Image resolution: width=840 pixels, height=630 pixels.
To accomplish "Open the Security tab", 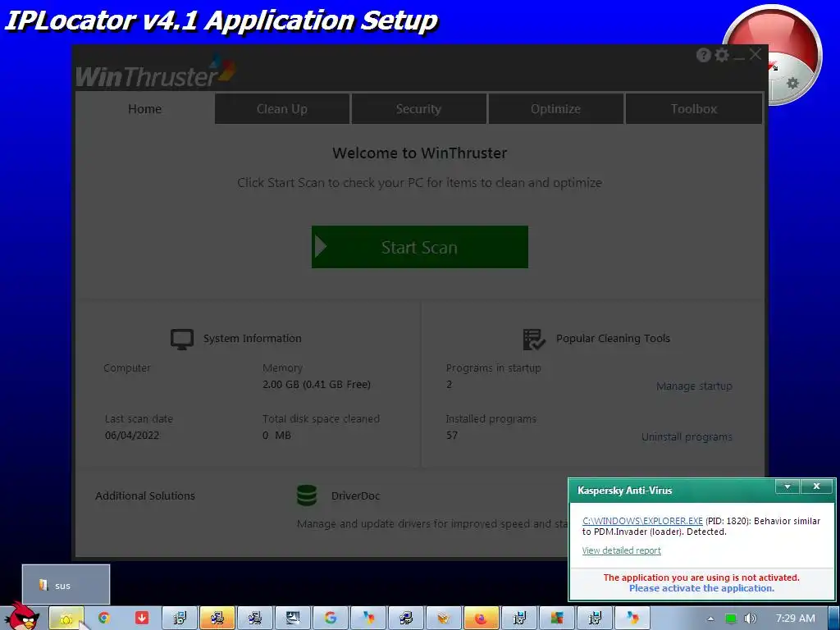I will click(x=419, y=109).
